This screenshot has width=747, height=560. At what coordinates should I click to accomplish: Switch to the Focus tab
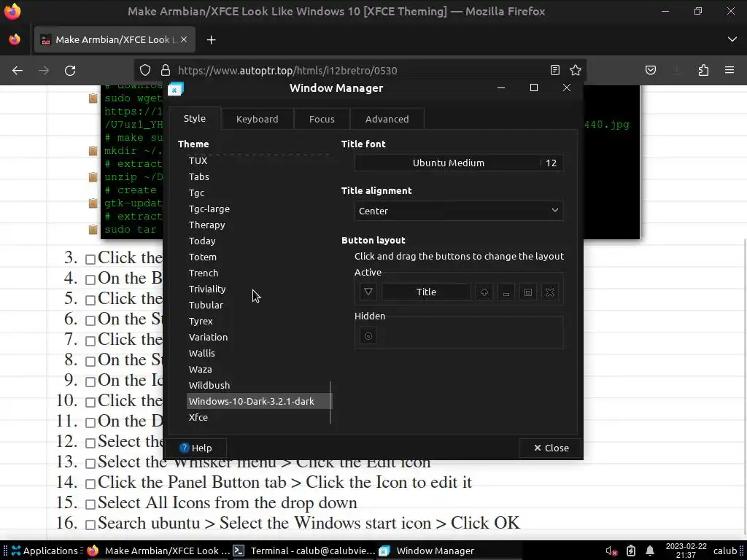click(x=322, y=119)
